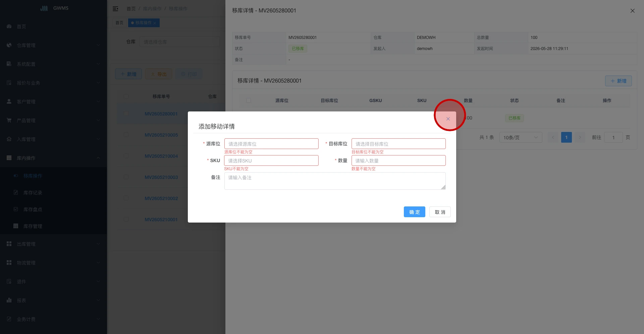This screenshot has width=644, height=334.
Task: Open order link MV2605210004
Action: pyautogui.click(x=161, y=156)
